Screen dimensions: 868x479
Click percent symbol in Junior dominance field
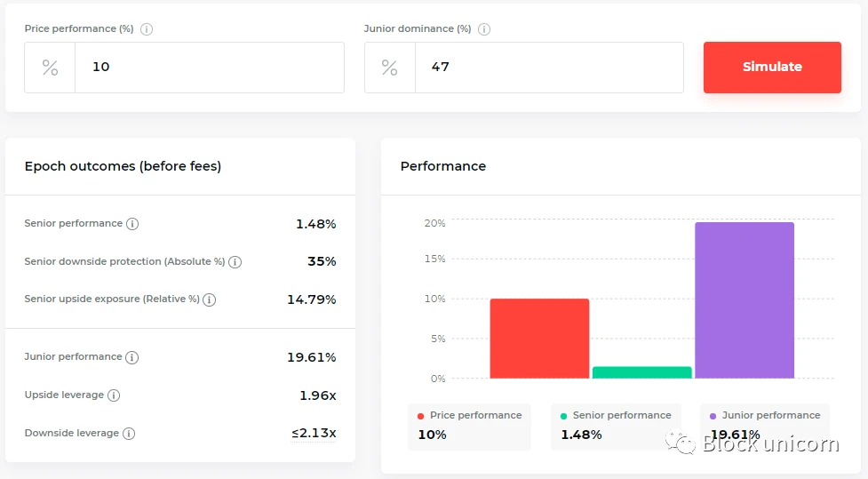(389, 68)
